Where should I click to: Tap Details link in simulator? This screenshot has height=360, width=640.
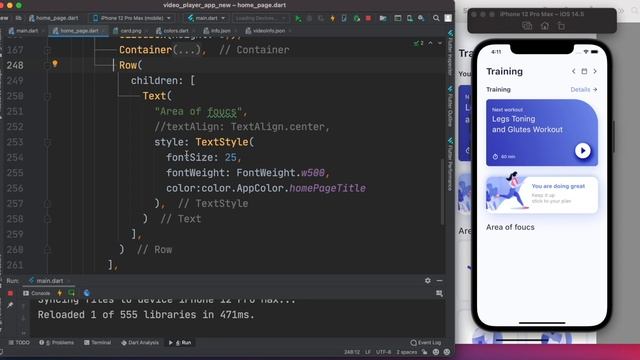(584, 89)
